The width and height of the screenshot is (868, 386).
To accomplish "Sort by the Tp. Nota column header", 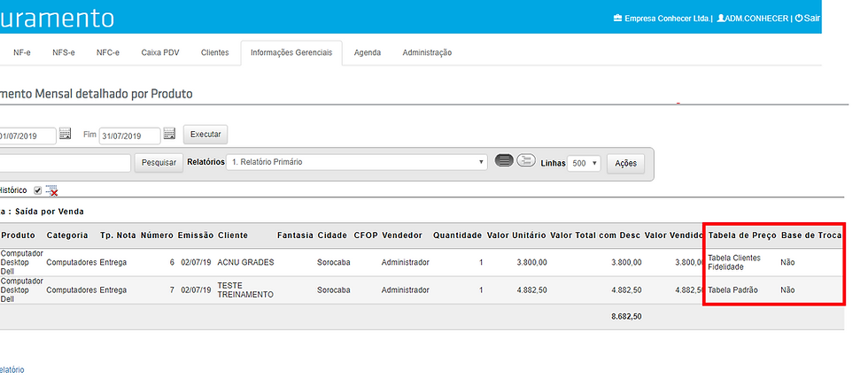I will (x=117, y=235).
